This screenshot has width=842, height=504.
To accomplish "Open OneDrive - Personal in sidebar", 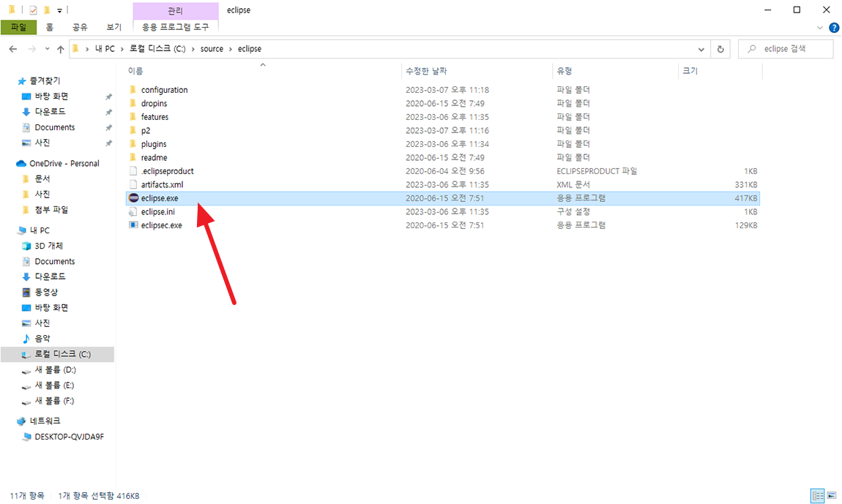I will [64, 163].
